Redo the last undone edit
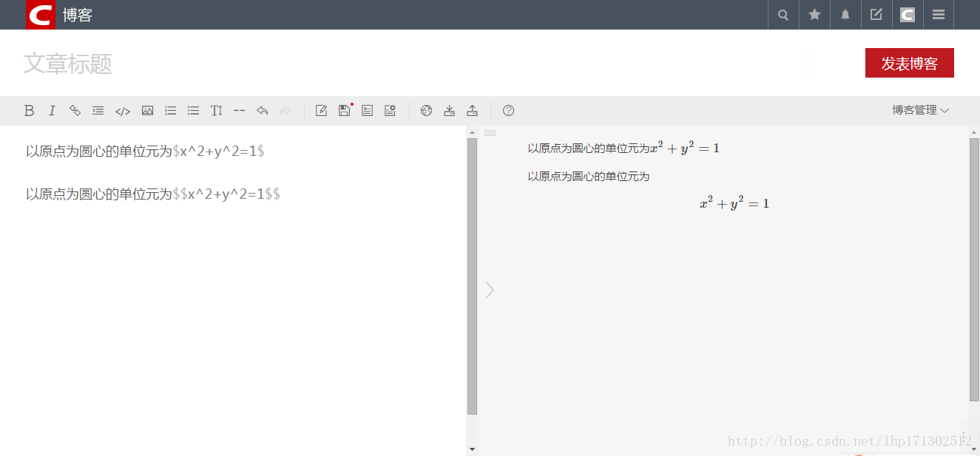The width and height of the screenshot is (980, 456). pyautogui.click(x=285, y=111)
